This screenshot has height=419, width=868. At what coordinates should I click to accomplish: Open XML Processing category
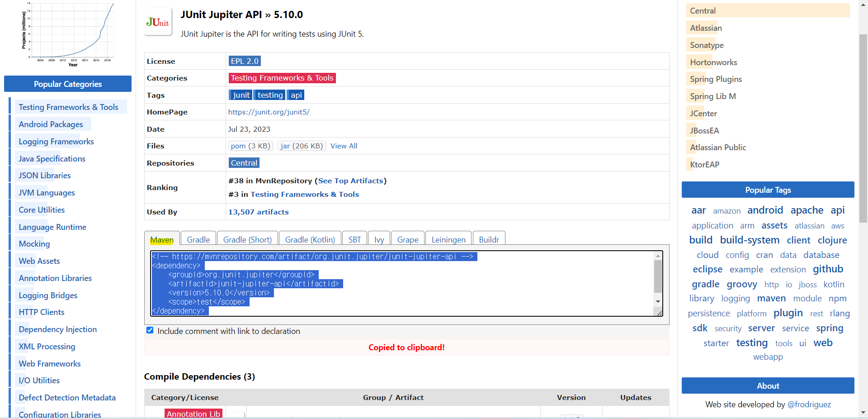coord(47,346)
